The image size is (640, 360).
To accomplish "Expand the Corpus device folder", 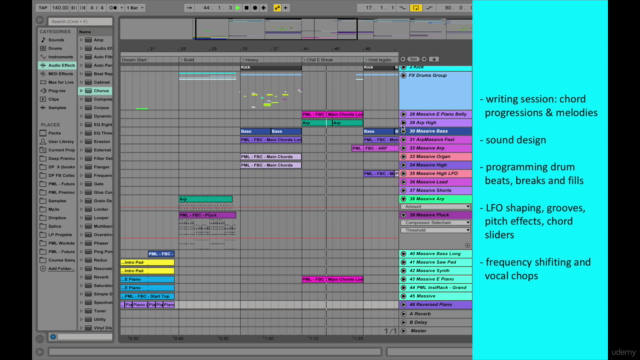I will click(x=81, y=108).
